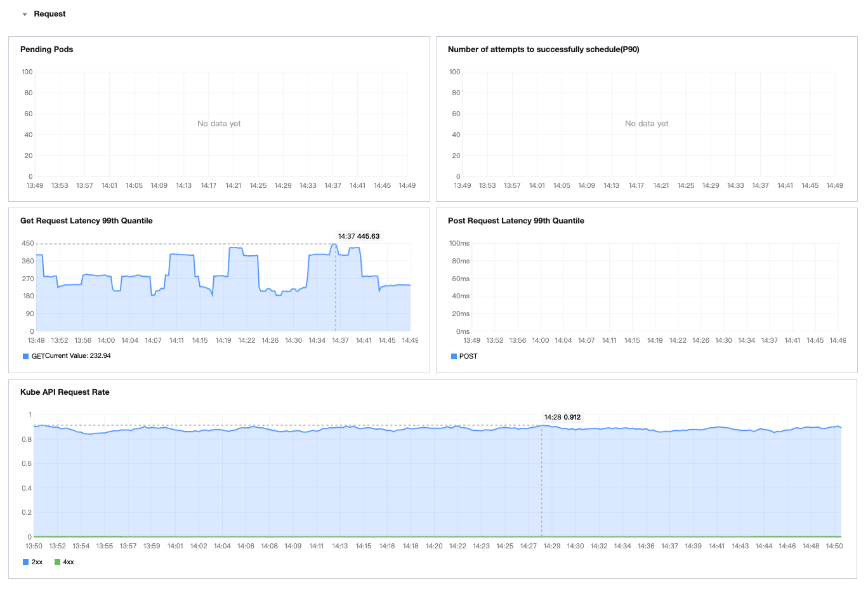Click the 0.8 y-axis label in Kube API chart
The image size is (868, 589).
tap(27, 439)
